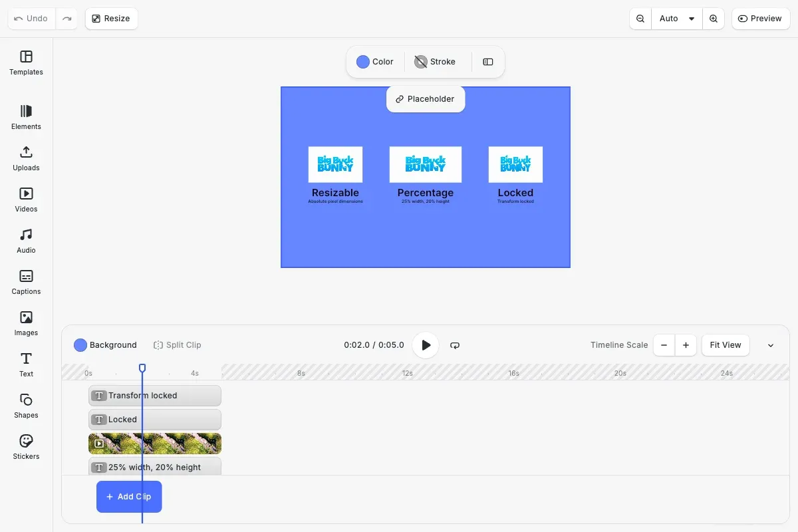Click the playhead marker on the timeline
The height and width of the screenshot is (532, 798).
(x=142, y=367)
